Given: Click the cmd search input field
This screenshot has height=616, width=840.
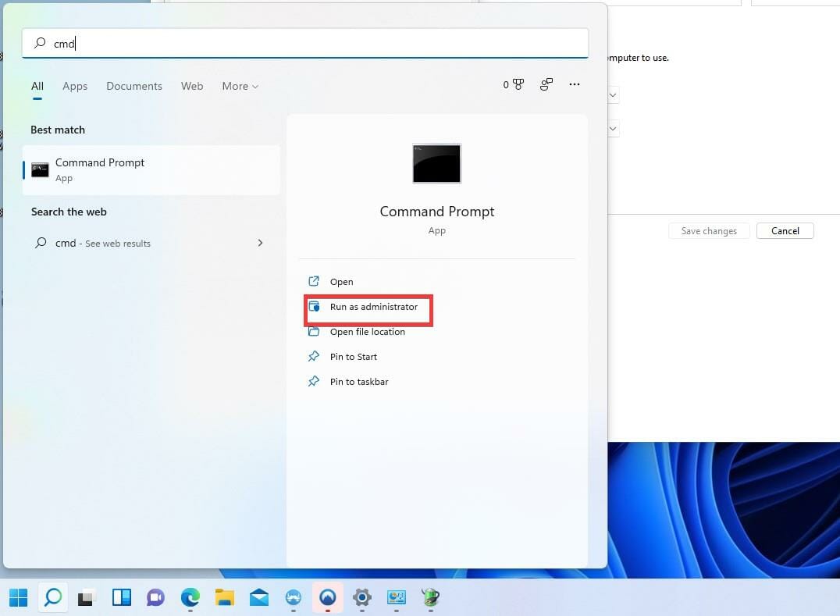Looking at the screenshot, I should [304, 44].
